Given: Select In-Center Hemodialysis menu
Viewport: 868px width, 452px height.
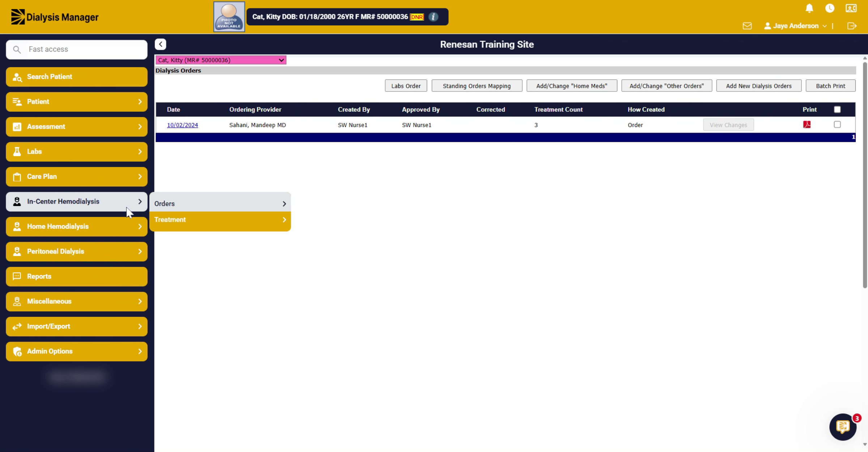Looking at the screenshot, I should (77, 201).
